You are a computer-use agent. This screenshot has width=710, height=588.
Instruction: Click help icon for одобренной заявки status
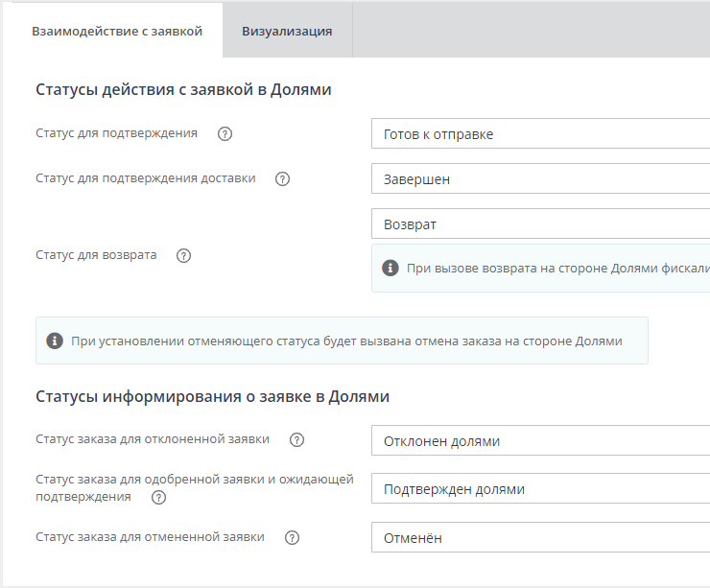click(159, 498)
